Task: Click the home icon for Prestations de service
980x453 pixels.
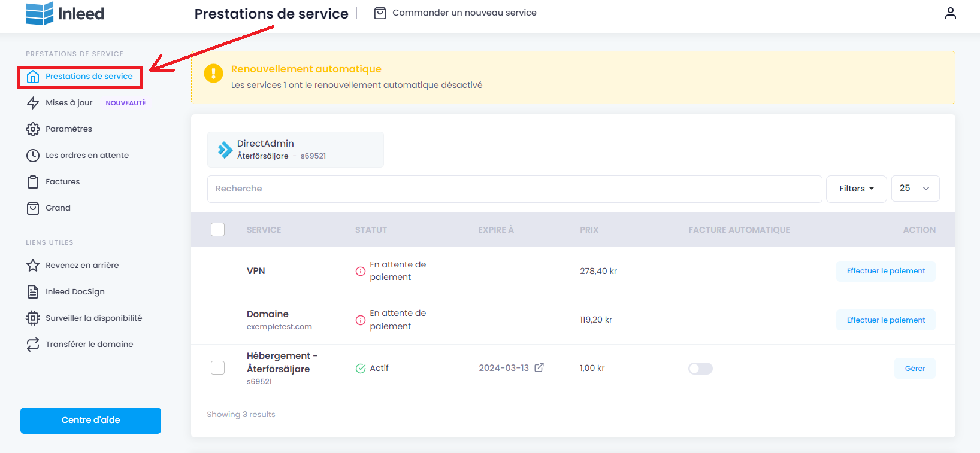Action: (33, 77)
